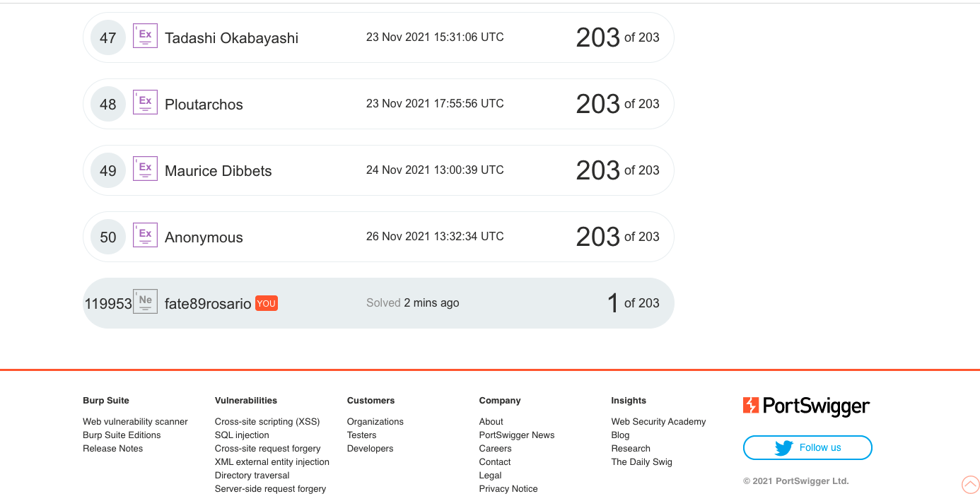Open the Web Security Academy link
The height and width of the screenshot is (501, 980).
click(x=658, y=422)
